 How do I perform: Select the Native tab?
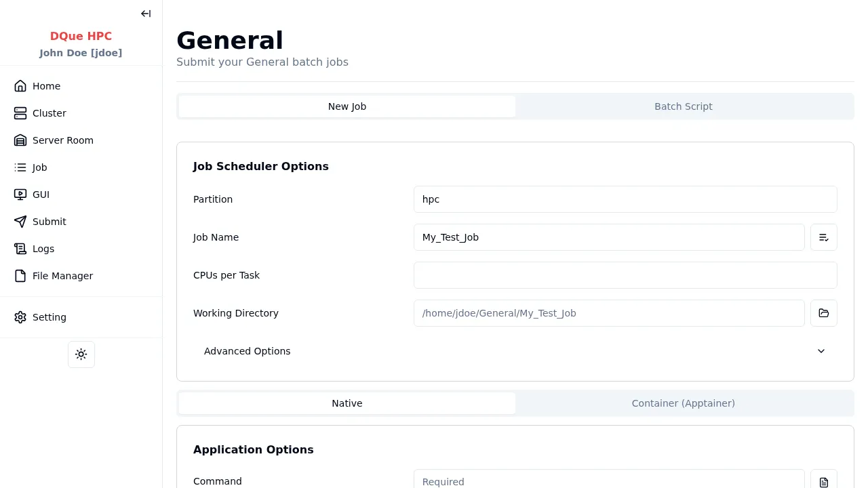[347, 403]
